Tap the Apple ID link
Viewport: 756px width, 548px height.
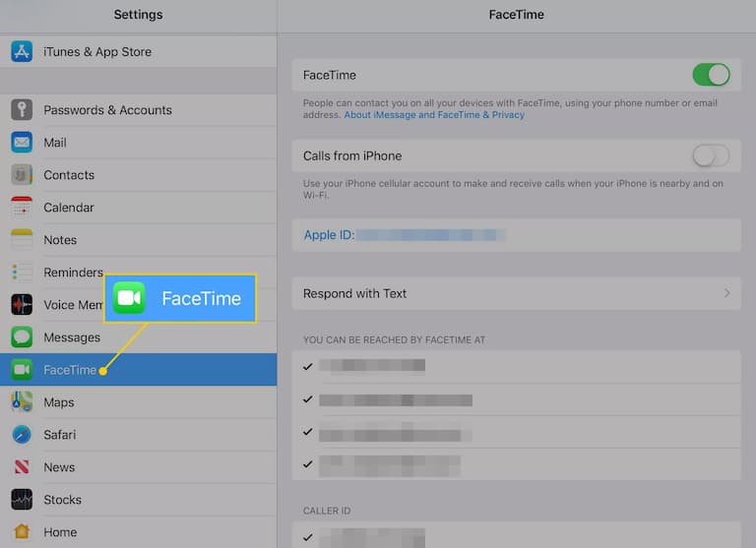coord(329,235)
